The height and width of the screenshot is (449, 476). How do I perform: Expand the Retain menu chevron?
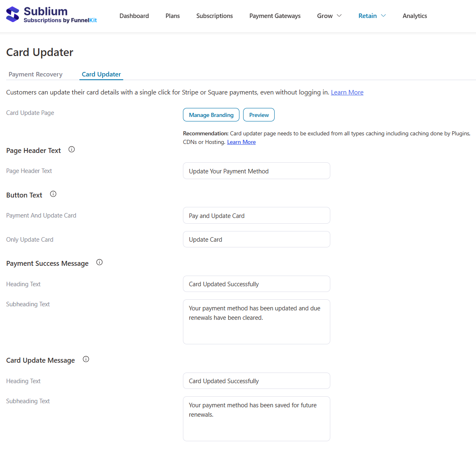coord(384,16)
